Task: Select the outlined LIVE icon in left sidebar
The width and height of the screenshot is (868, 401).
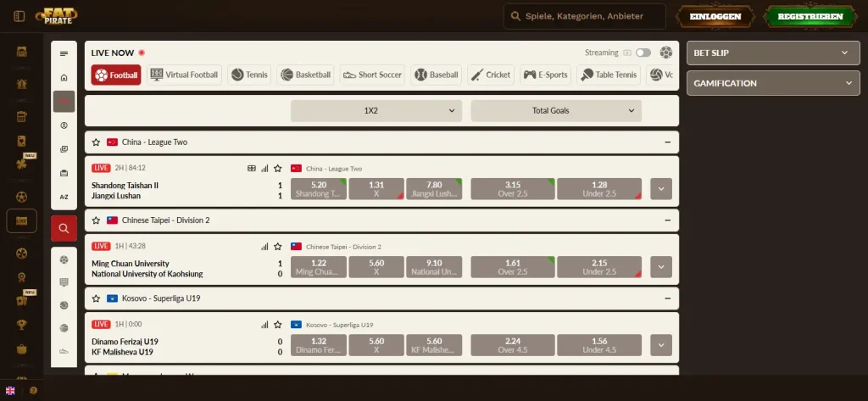Action: [21, 221]
